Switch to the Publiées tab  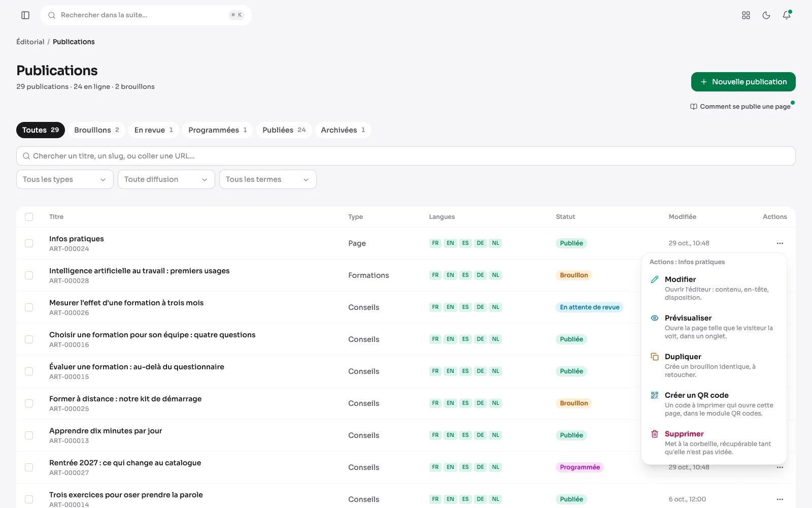(284, 130)
